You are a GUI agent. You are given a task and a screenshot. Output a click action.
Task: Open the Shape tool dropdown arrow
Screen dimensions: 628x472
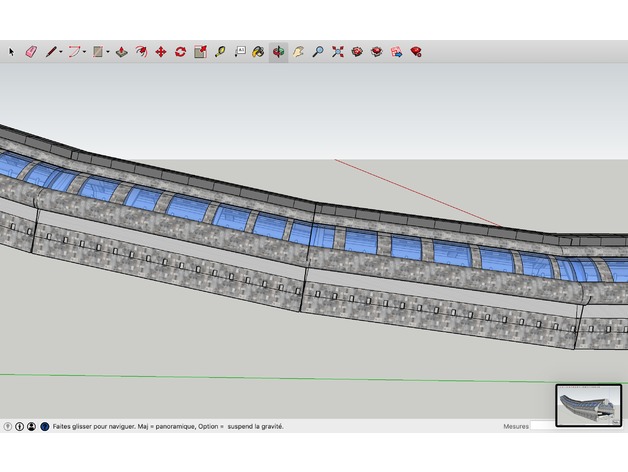108,51
